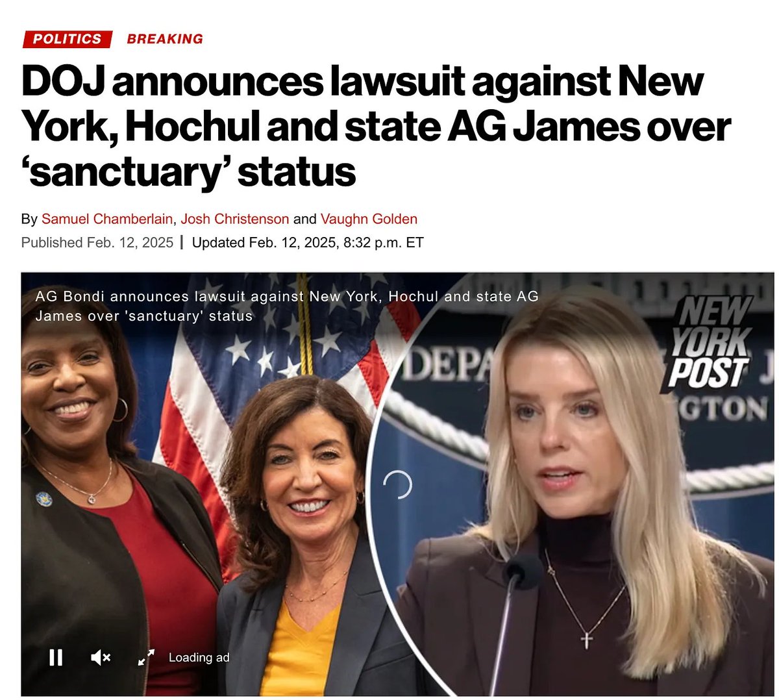Click the cross necklace on the speaker
The height and width of the screenshot is (700, 779).
click(x=586, y=640)
